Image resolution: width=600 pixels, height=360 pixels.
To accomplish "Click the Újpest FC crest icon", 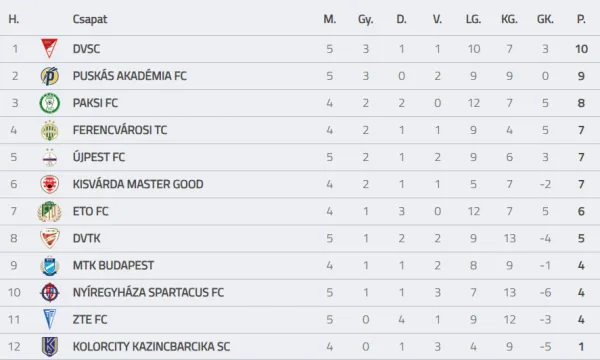I will tap(50, 157).
